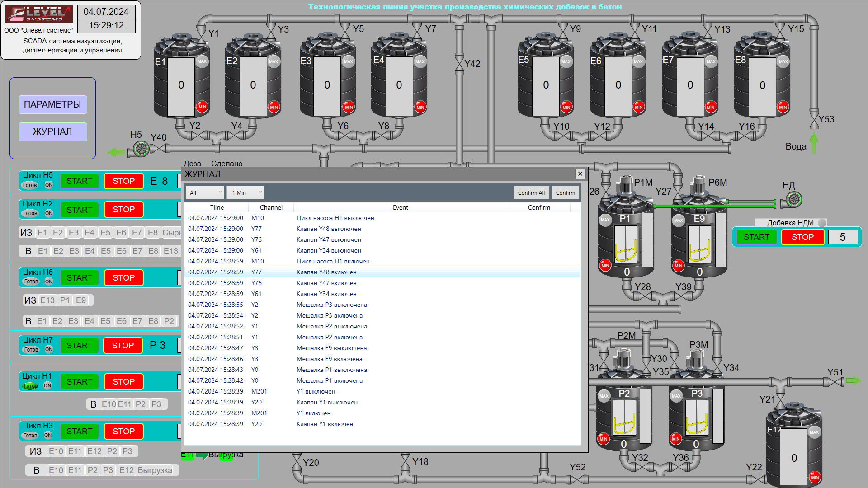Click valve Y53 near Вода inlet
This screenshot has height=488, width=868.
pos(814,120)
